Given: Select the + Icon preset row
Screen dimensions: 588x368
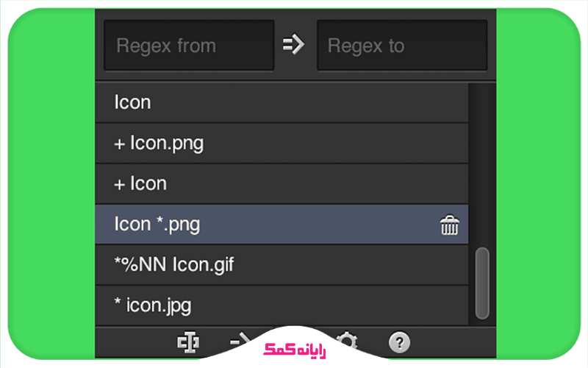Looking at the screenshot, I should click(x=282, y=183).
